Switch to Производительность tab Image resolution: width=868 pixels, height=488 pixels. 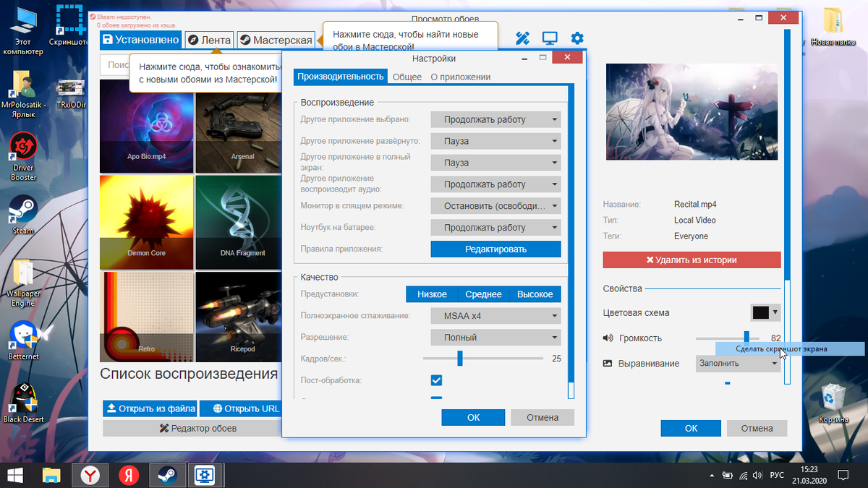coord(340,77)
